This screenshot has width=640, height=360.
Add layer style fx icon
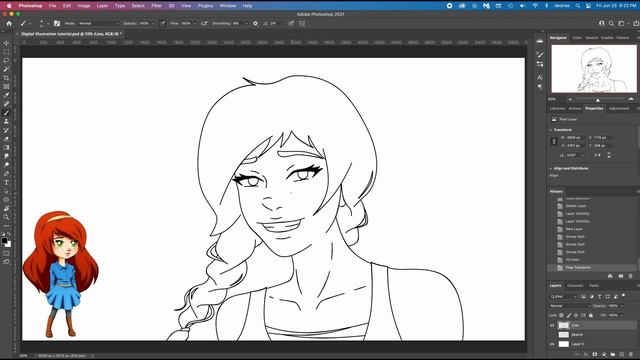(x=586, y=354)
